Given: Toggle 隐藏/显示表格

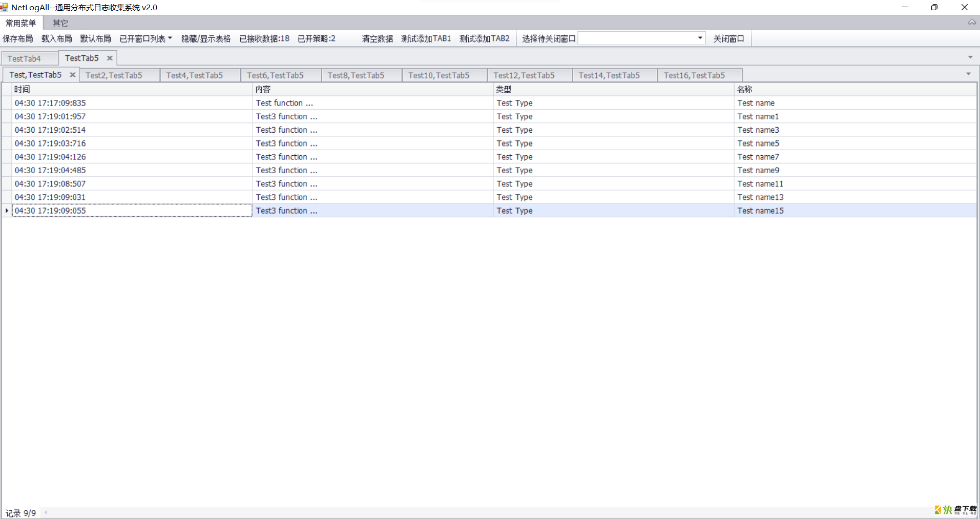Looking at the screenshot, I should click(x=206, y=39).
